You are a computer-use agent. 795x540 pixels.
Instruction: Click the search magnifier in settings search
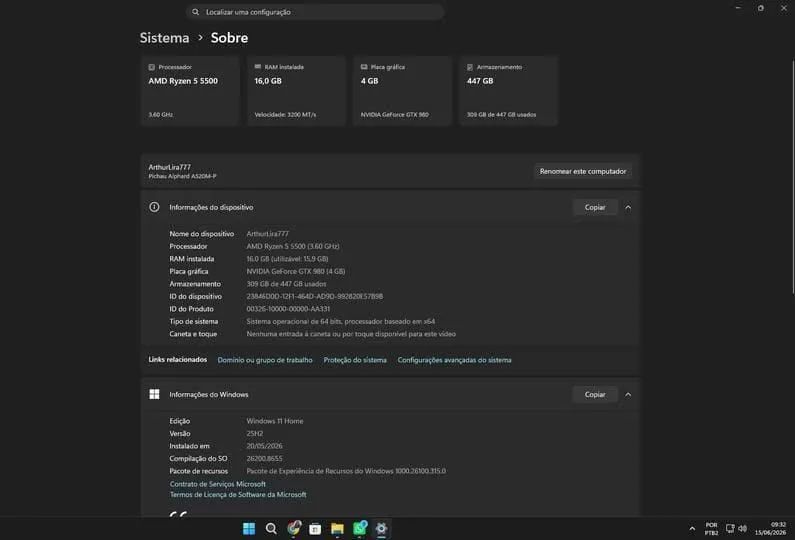(196, 12)
